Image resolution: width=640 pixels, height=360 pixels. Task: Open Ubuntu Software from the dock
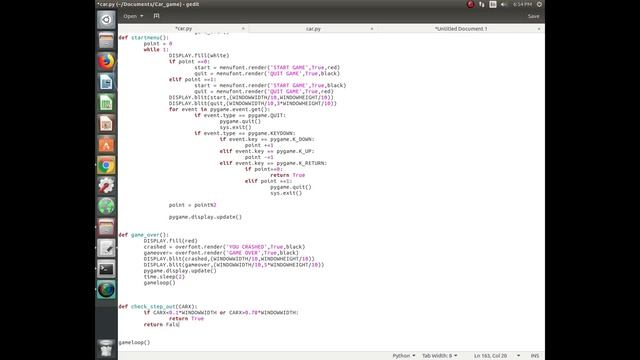coord(106,144)
